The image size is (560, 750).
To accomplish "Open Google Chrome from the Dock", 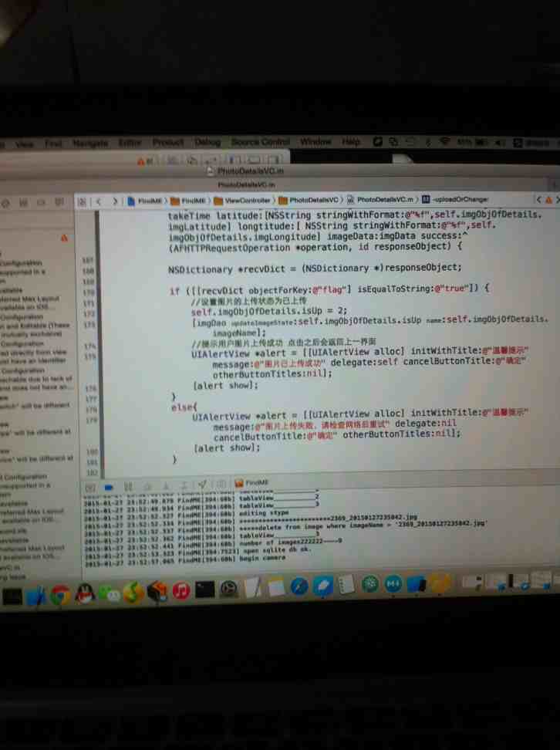I will (59, 594).
